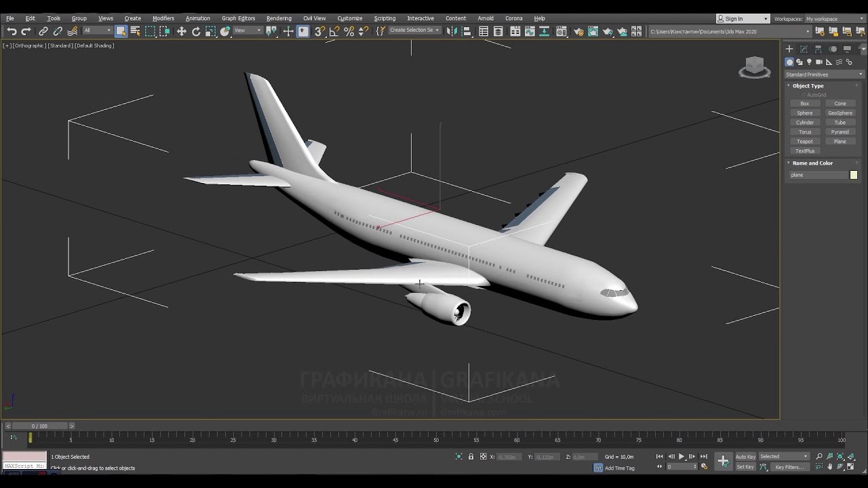Open selection filter All dropdown
This screenshot has height=488, width=868.
[97, 31]
